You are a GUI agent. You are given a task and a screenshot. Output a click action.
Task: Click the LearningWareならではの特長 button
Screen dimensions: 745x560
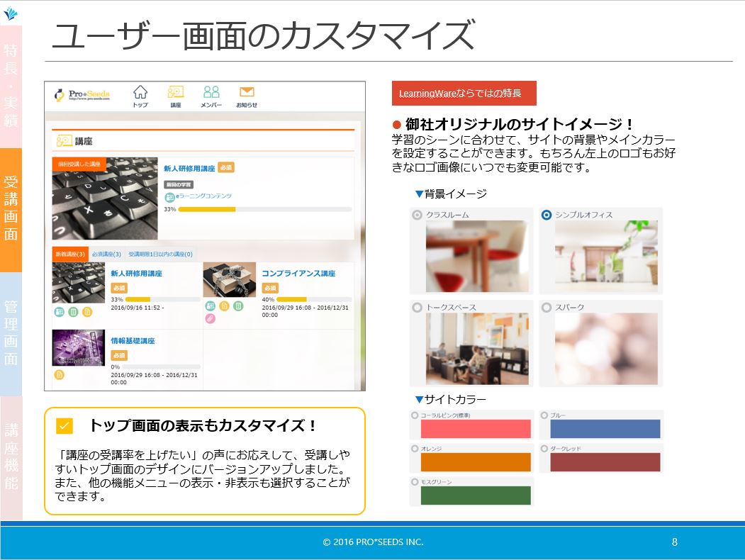(x=464, y=93)
